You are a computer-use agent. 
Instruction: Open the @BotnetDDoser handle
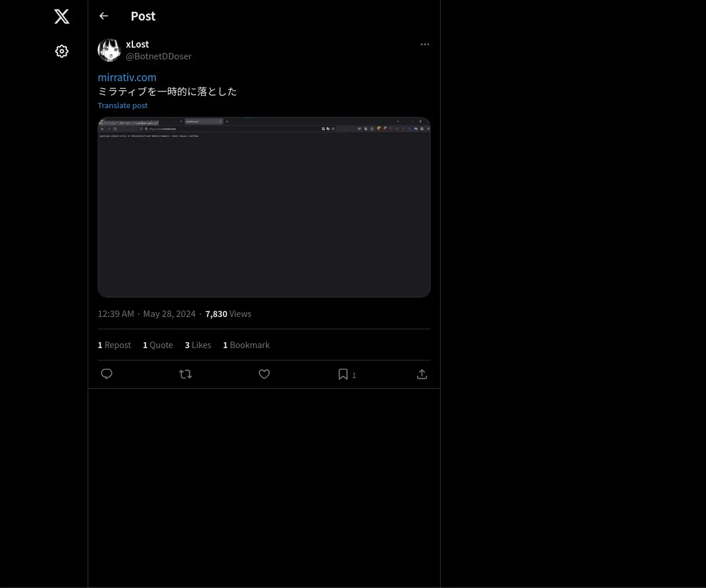159,56
